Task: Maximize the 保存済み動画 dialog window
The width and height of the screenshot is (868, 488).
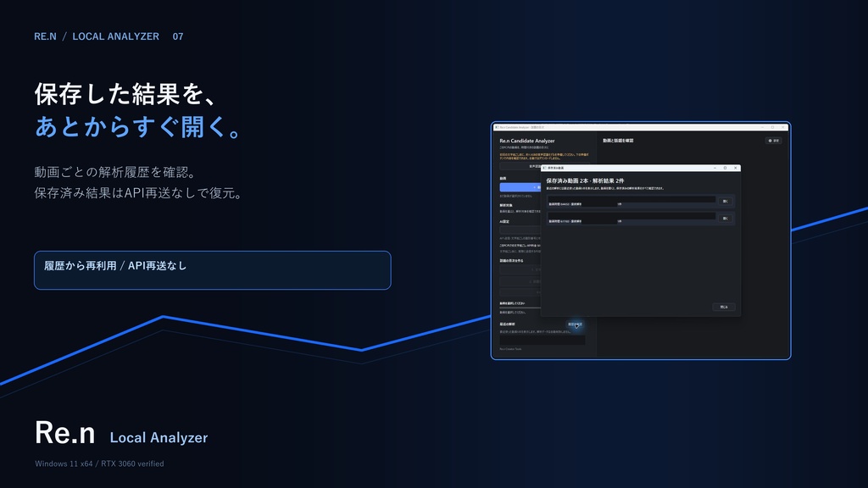Action: [725, 168]
